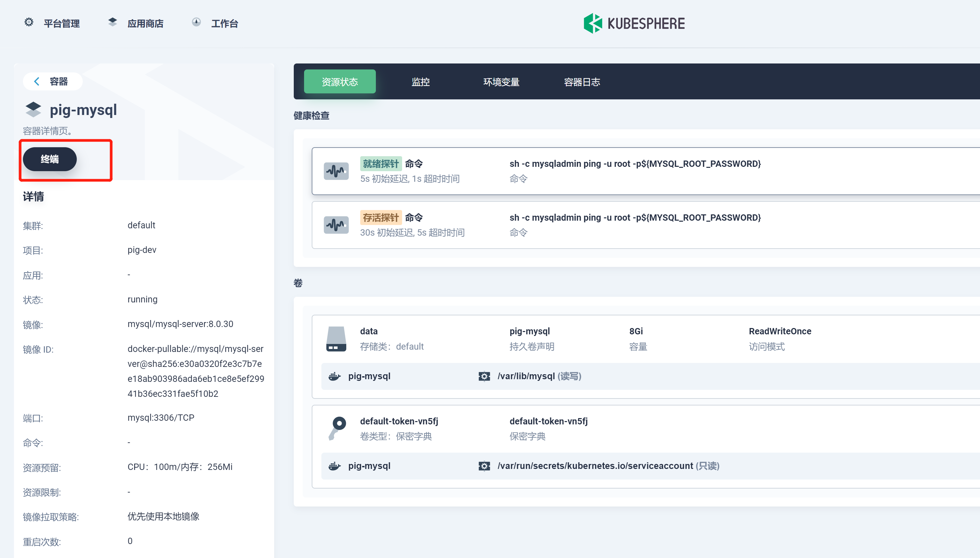Open 平台管理 menu

tap(61, 23)
